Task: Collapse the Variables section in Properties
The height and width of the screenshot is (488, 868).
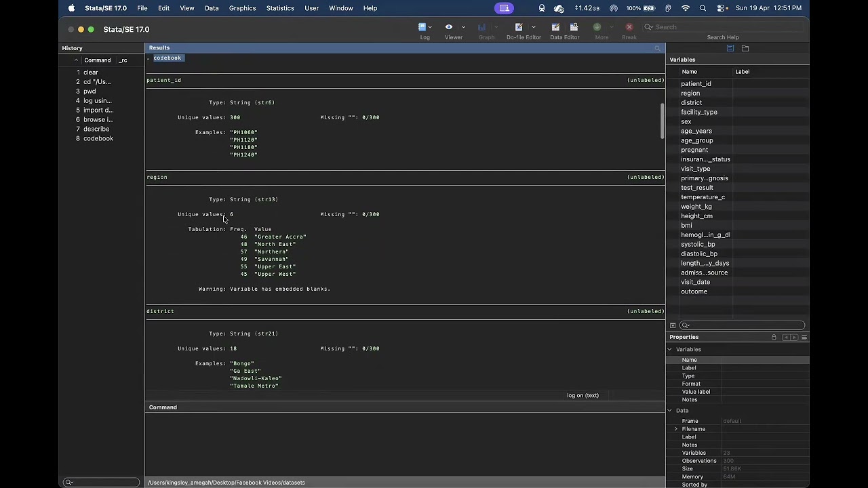Action: pos(670,350)
